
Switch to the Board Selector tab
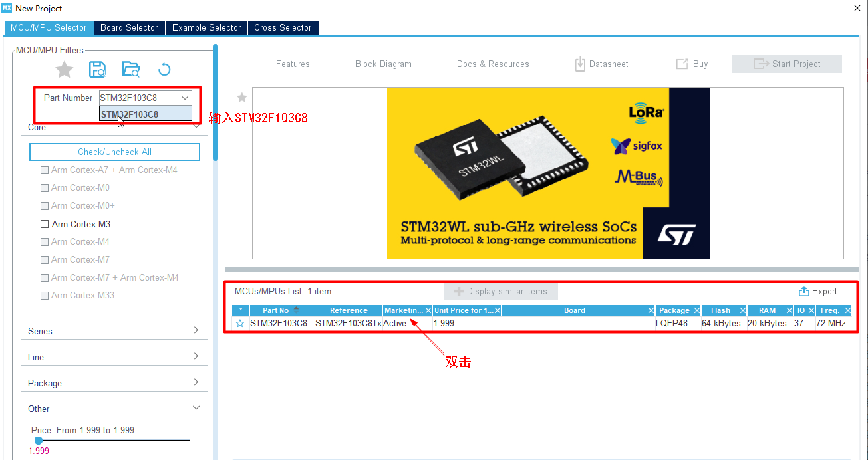pyautogui.click(x=129, y=27)
